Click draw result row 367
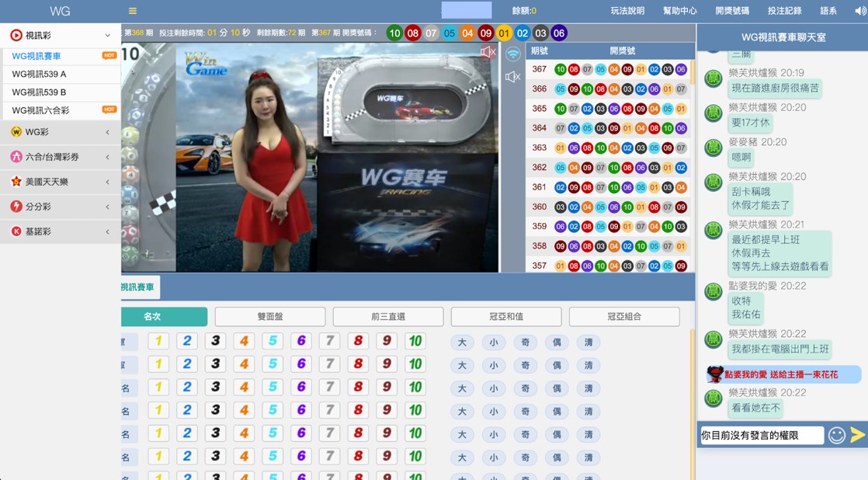 point(609,69)
